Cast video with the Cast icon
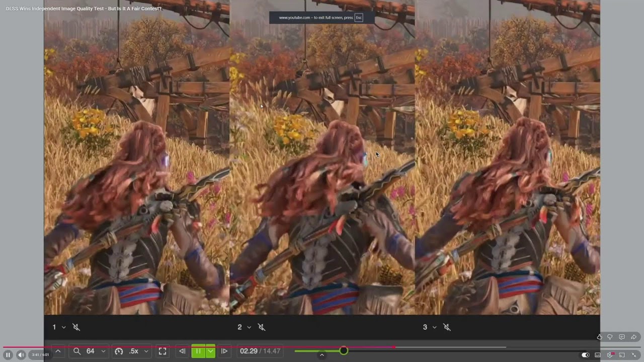 point(622,355)
